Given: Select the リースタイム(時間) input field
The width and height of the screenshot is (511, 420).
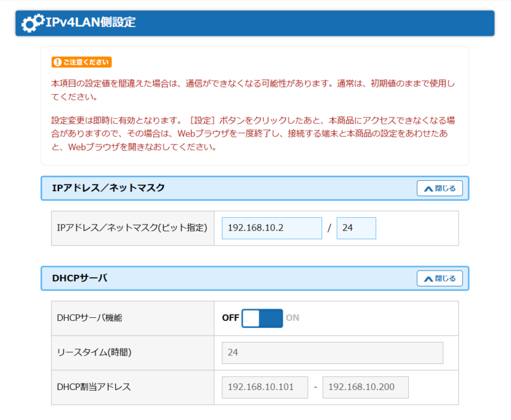Looking at the screenshot, I should click(x=332, y=353).
